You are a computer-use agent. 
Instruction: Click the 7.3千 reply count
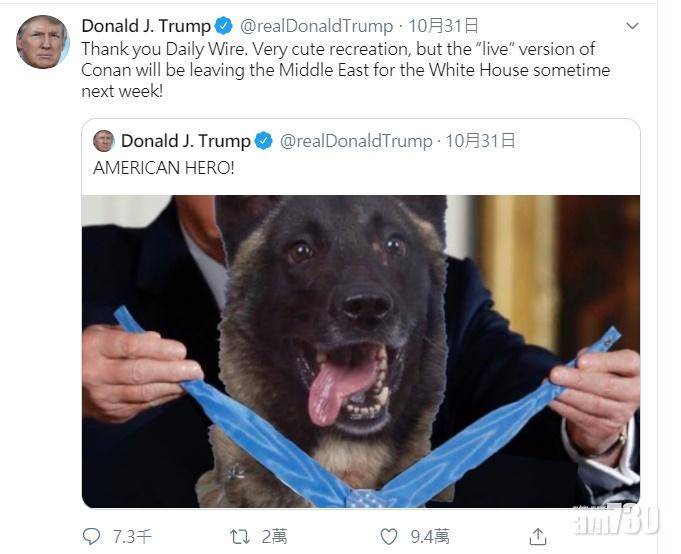click(x=132, y=537)
